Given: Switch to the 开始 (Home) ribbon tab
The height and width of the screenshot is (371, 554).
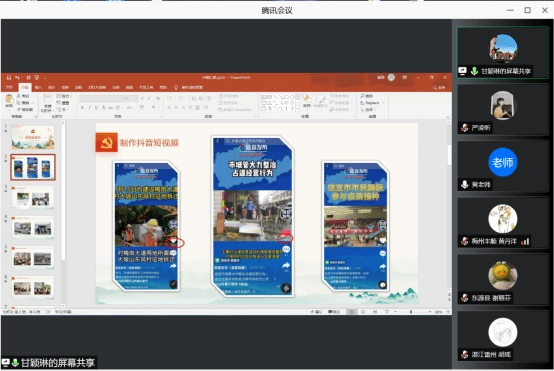Looking at the screenshot, I should [x=25, y=87].
